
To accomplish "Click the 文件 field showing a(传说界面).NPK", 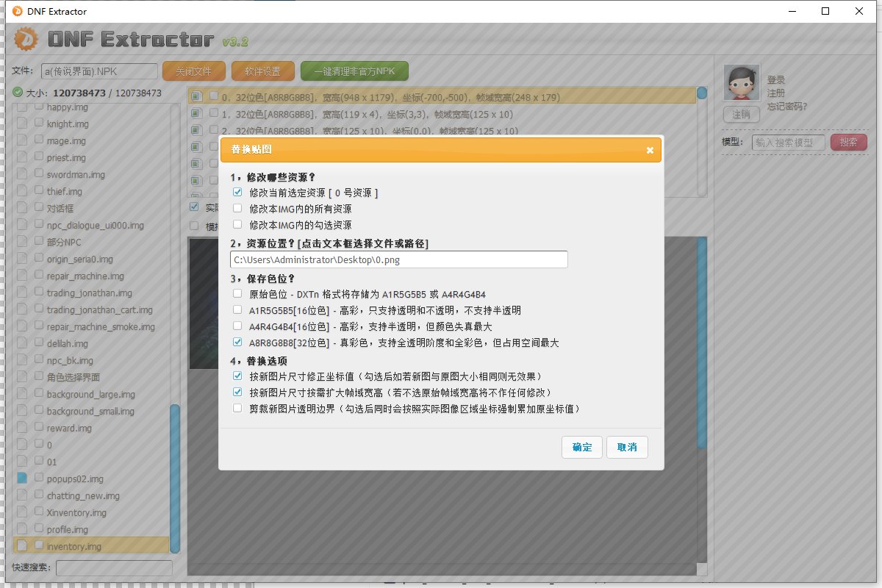I will coord(99,71).
